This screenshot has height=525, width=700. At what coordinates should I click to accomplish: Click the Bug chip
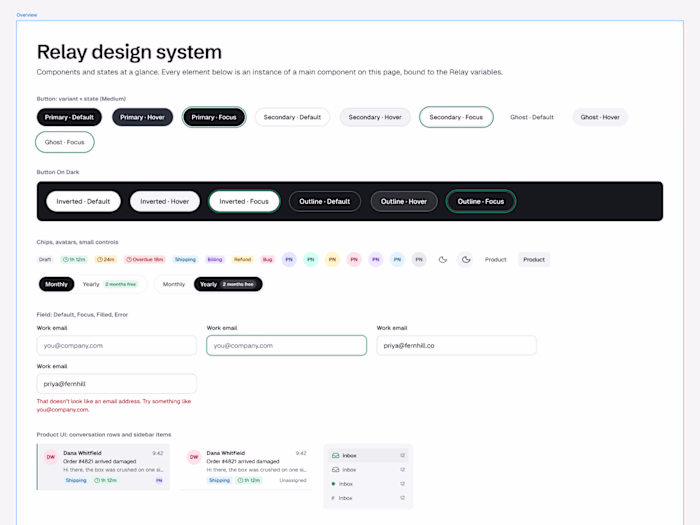pos(267,259)
